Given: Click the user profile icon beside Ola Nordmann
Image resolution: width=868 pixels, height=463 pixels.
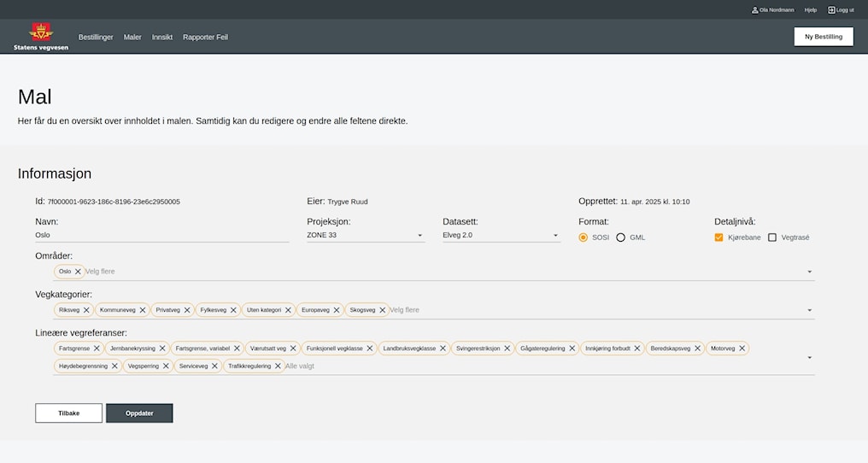Looking at the screenshot, I should point(754,10).
